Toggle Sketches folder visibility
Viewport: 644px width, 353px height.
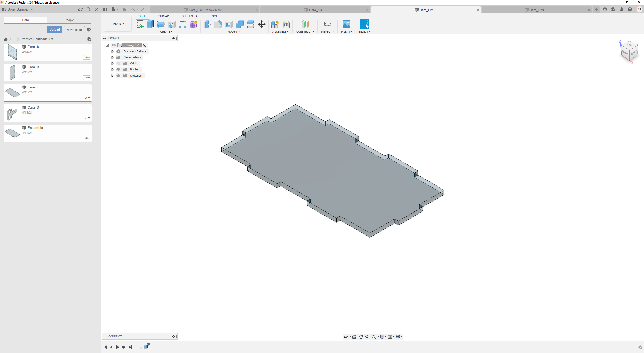point(118,76)
